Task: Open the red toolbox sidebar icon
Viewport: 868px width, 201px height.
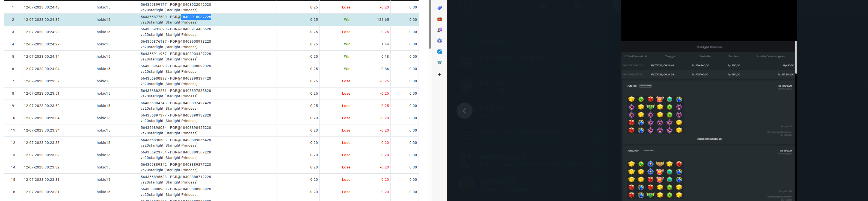Action: (x=439, y=19)
